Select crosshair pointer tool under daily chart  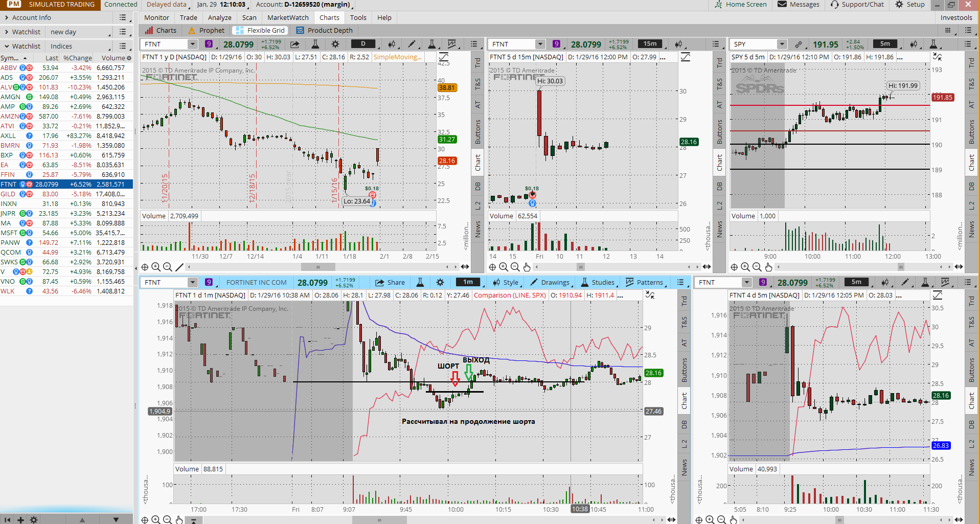click(x=145, y=267)
